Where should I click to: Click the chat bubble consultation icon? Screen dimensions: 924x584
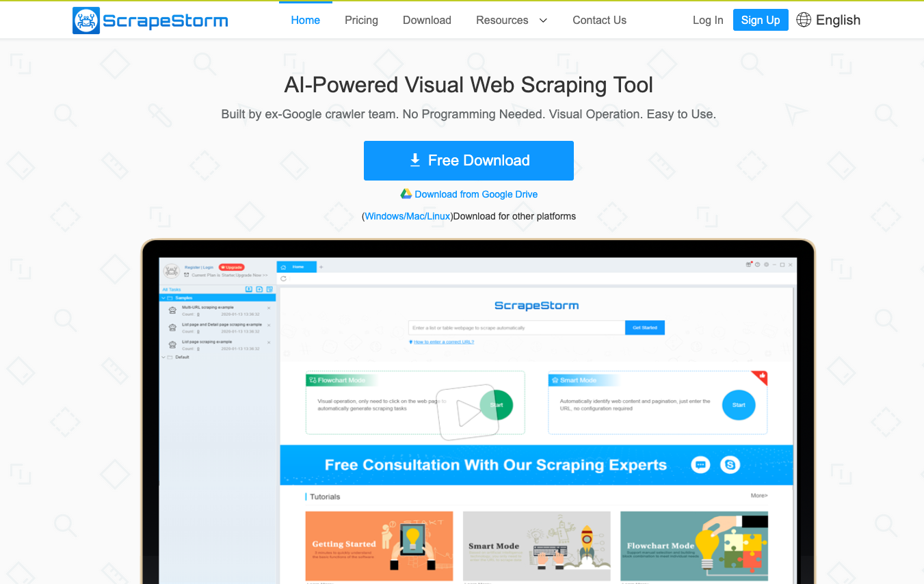pyautogui.click(x=700, y=465)
